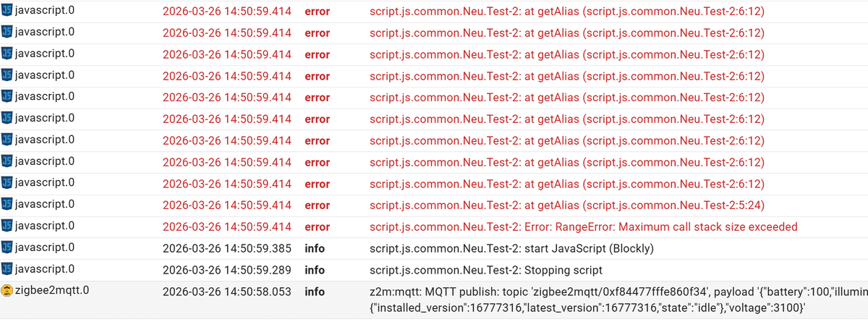868x322 pixels.
Task: Click the timestamp 14:50:59.289
Action: [227, 270]
